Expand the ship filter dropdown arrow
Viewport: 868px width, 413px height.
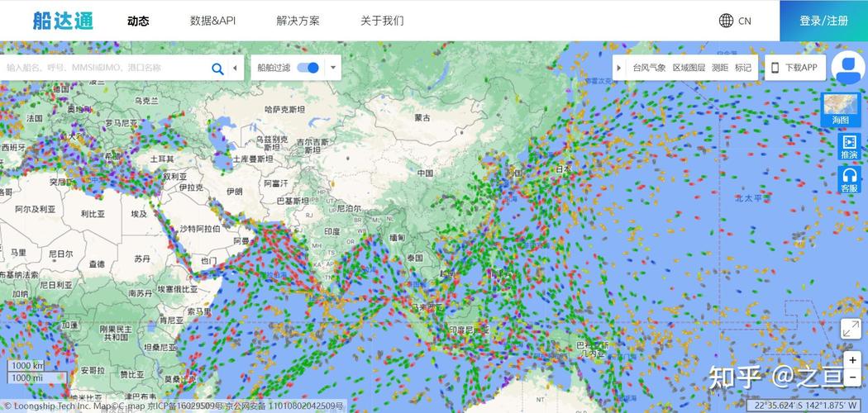click(x=332, y=68)
